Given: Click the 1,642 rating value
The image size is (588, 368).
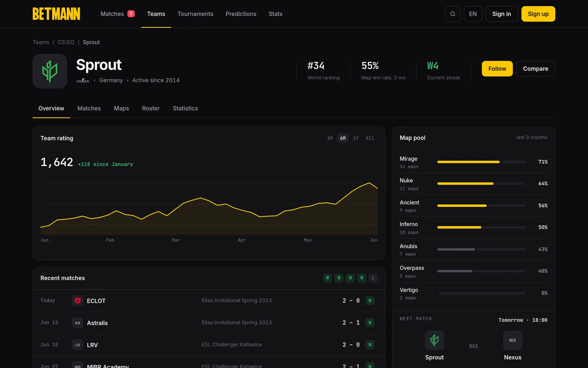Looking at the screenshot, I should click(x=57, y=162).
